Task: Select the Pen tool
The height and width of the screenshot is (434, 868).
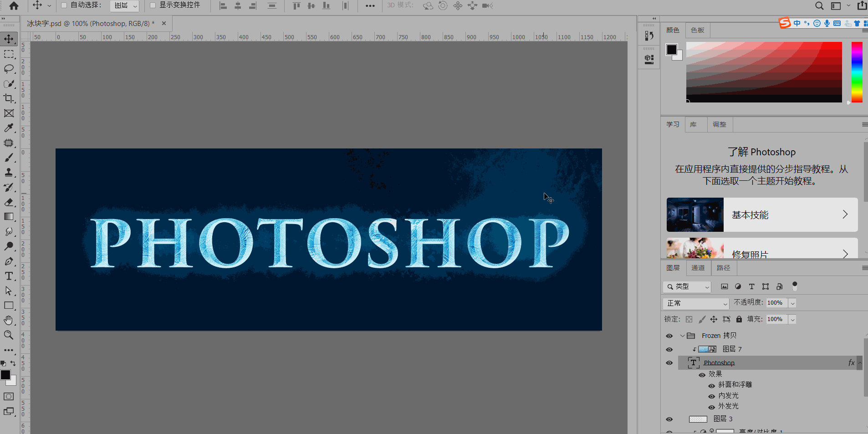Action: tap(9, 261)
